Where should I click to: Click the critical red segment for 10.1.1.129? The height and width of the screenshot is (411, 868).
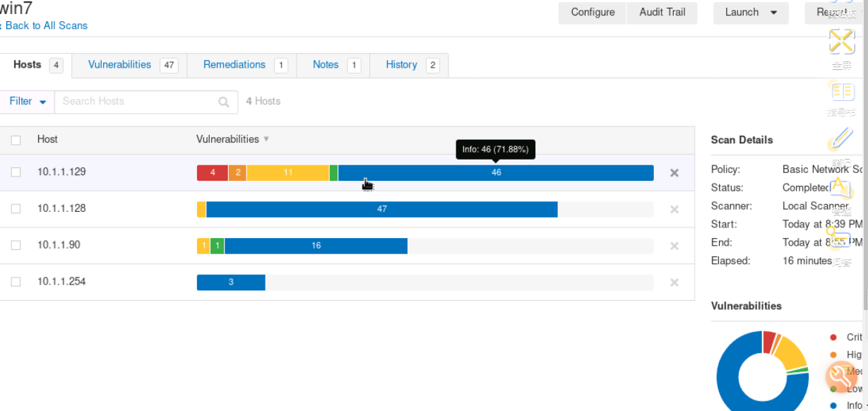[213, 173]
